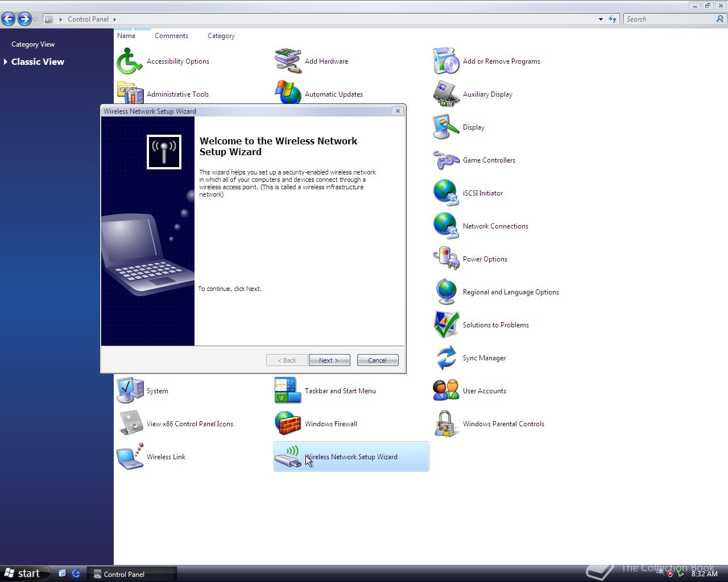Click the Forward navigation arrow

click(24, 19)
